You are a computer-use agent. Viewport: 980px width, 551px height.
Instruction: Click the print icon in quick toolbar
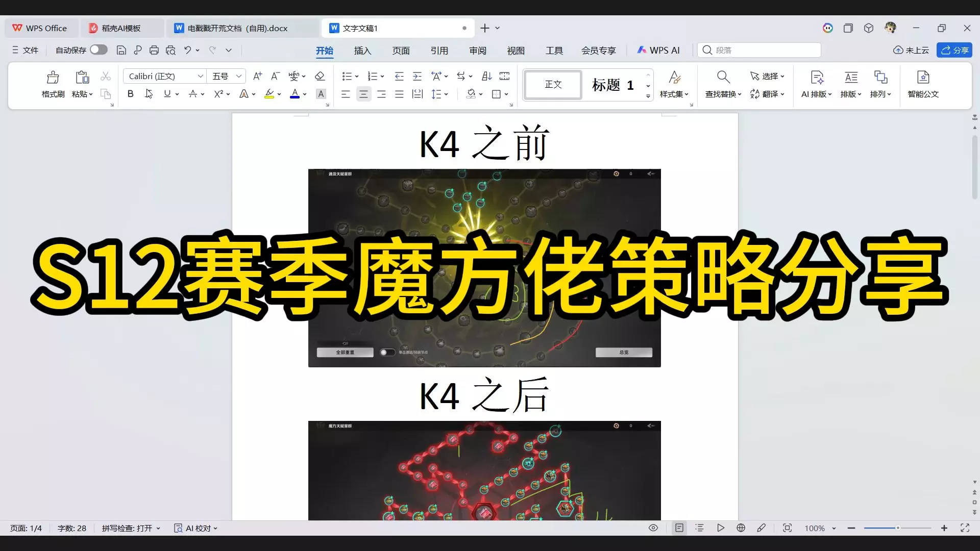pos(154,50)
